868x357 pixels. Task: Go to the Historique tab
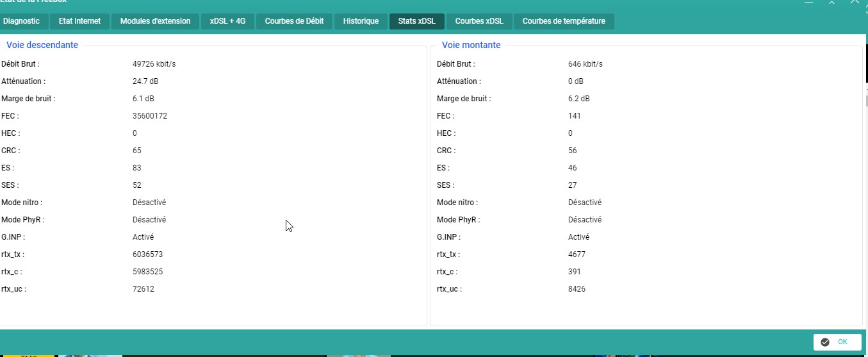pyautogui.click(x=361, y=21)
